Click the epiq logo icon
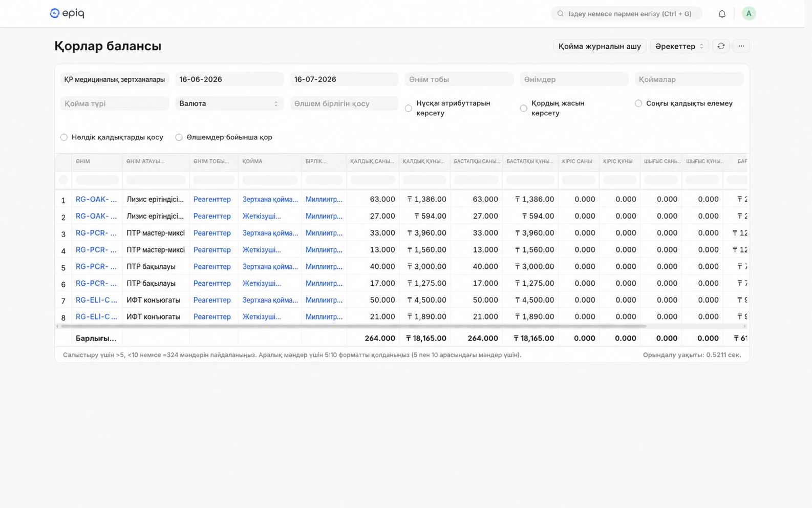812x508 pixels. click(55, 13)
